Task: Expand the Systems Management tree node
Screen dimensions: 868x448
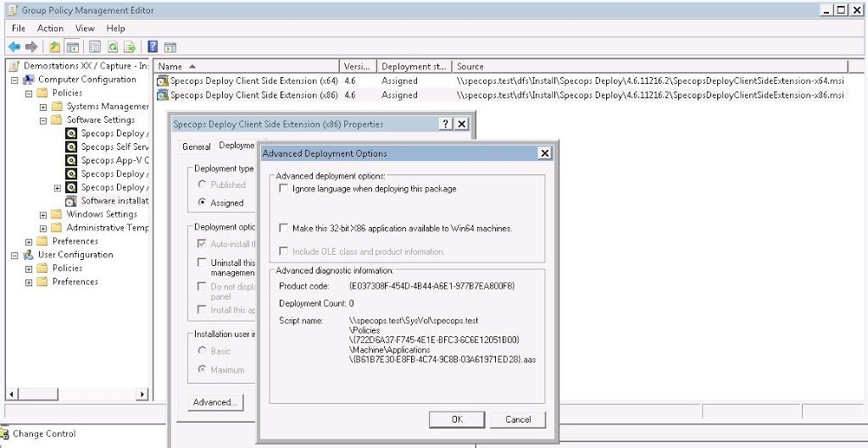Action: click(x=43, y=107)
